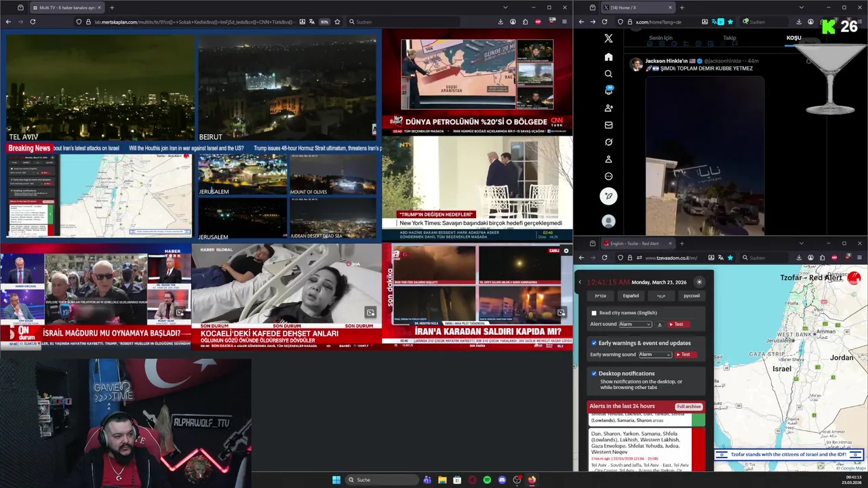Click the translate icon in Multi TV address bar

click(311, 22)
